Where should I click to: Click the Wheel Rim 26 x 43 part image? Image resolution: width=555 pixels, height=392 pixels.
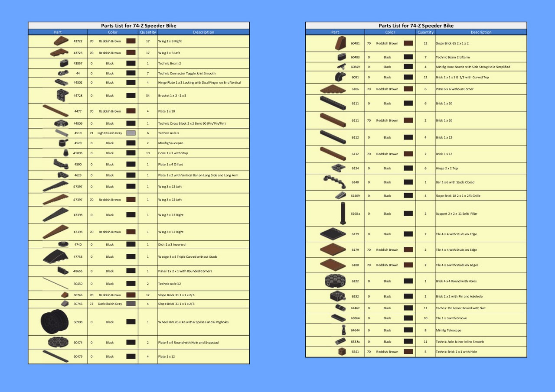click(55, 322)
